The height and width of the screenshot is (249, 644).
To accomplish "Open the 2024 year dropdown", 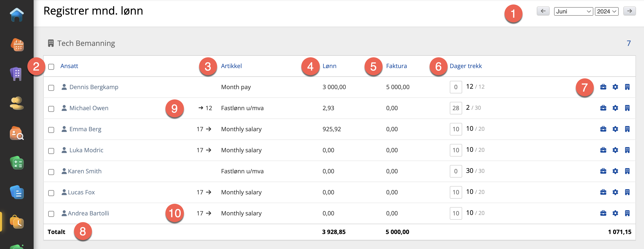I will 607,11.
